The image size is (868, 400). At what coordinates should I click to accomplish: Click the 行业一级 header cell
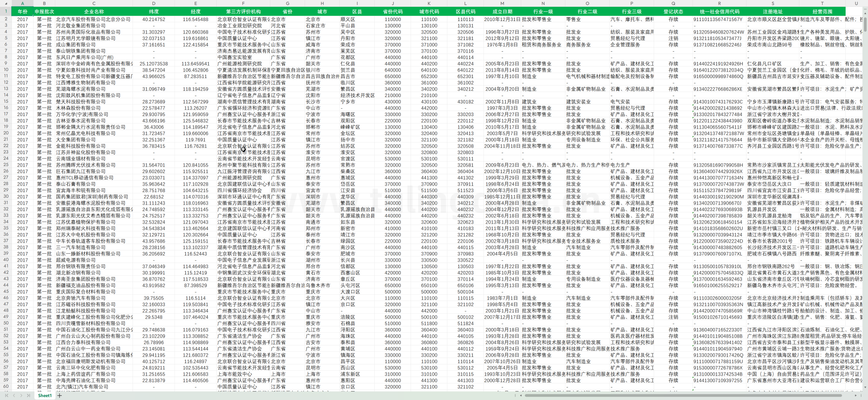click(543, 12)
